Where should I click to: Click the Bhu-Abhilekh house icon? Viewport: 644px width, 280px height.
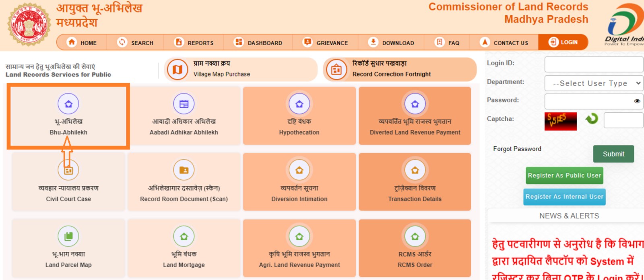tap(68, 104)
